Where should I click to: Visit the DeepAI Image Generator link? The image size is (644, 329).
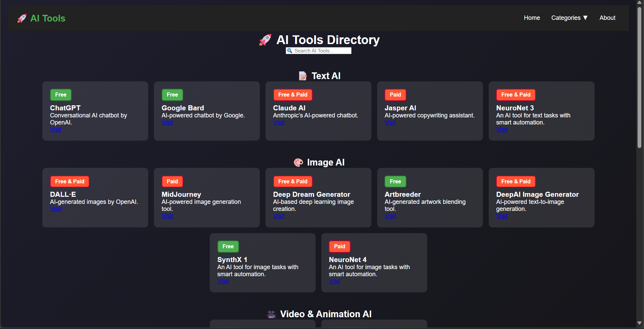click(x=502, y=216)
